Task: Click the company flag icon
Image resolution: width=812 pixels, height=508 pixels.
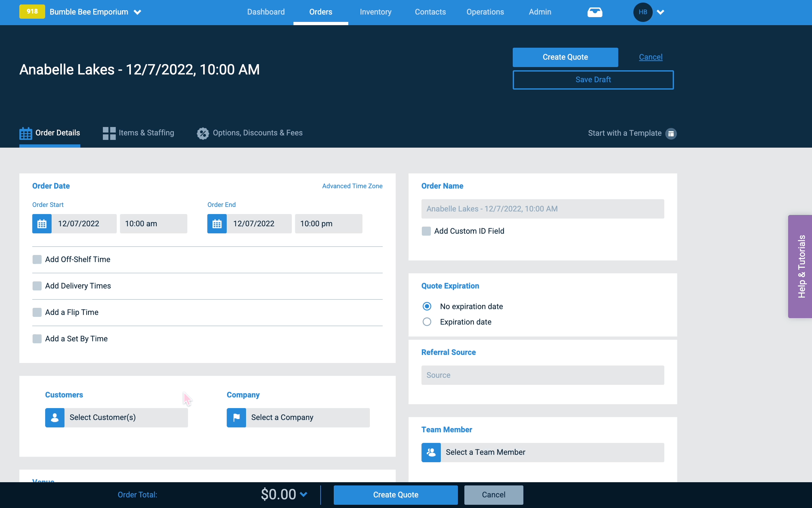Action: coord(236,418)
